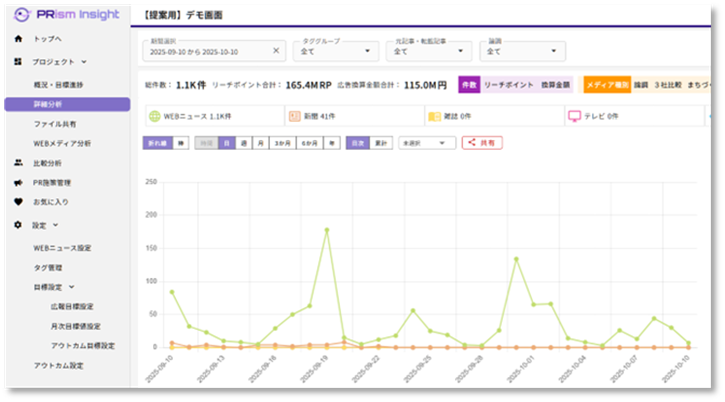Screen dimensions: 725x402
Task: Switch to the リーチポイント tab
Action: click(x=507, y=86)
